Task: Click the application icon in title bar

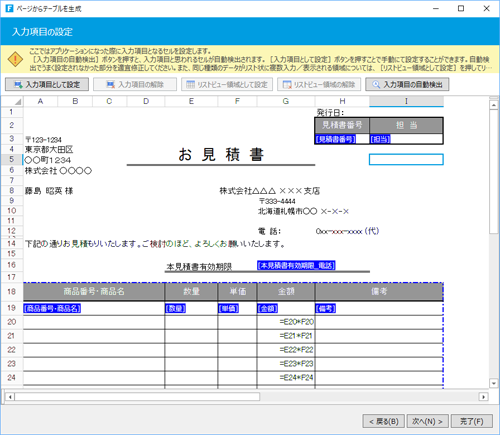Action: (x=9, y=8)
